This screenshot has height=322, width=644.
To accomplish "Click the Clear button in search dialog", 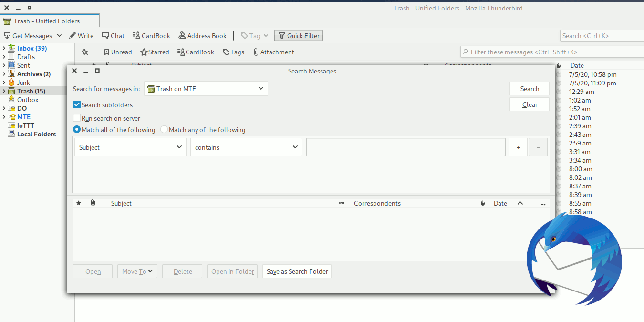I will (x=530, y=104).
